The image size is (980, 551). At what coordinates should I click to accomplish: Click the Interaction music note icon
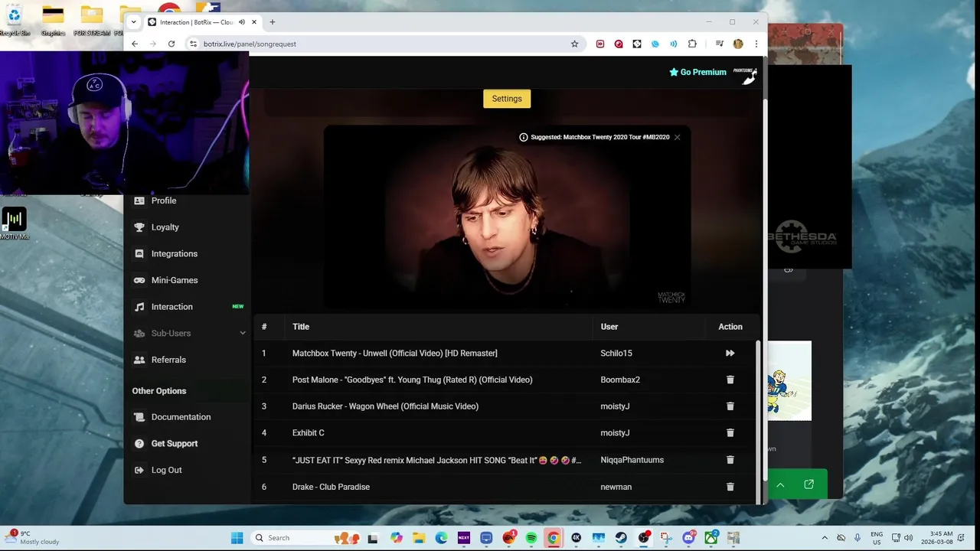[139, 307]
